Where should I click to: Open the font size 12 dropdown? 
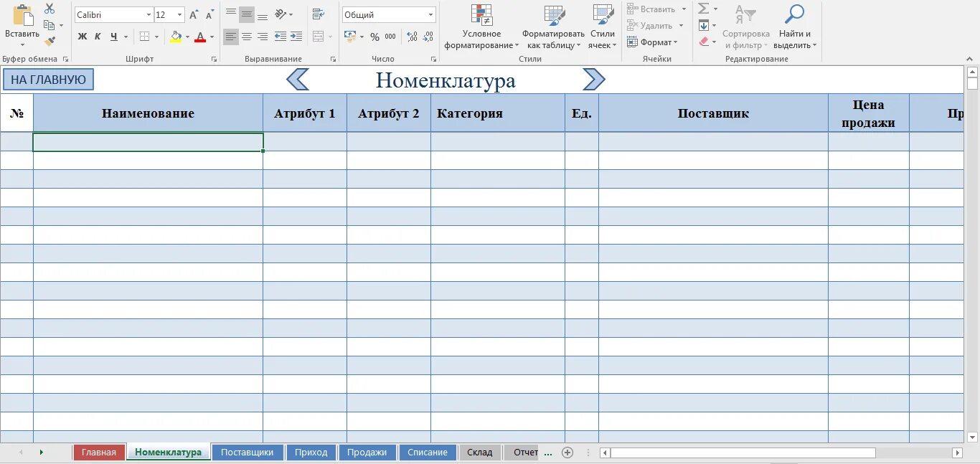click(179, 15)
